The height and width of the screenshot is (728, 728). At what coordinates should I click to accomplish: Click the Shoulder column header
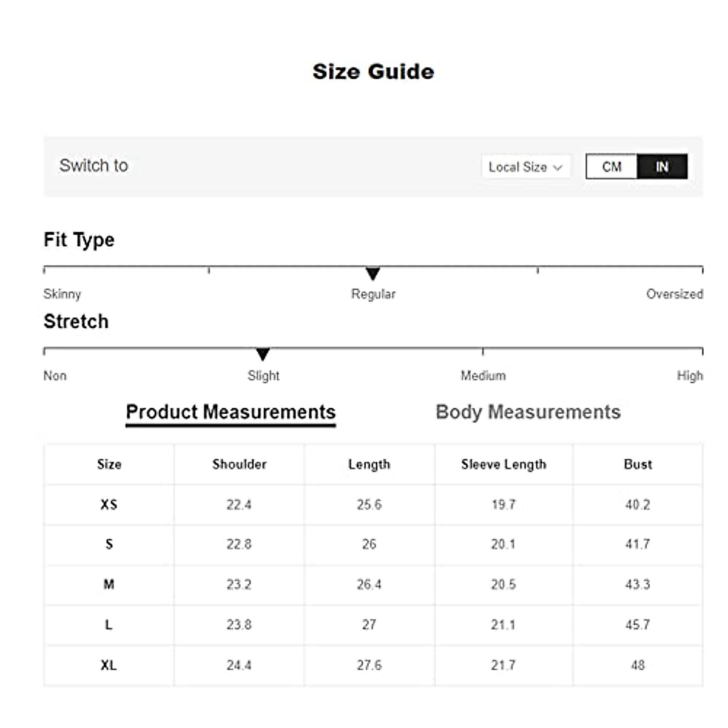tap(239, 465)
